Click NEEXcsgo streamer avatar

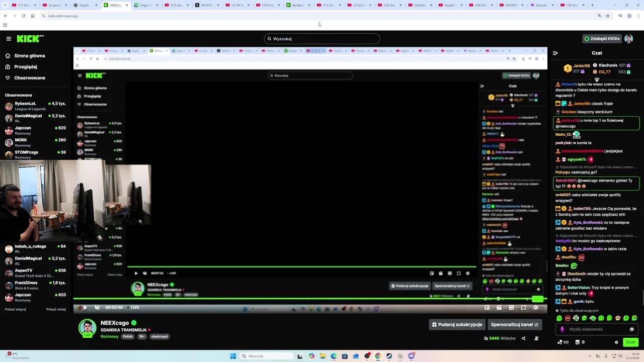87,328
